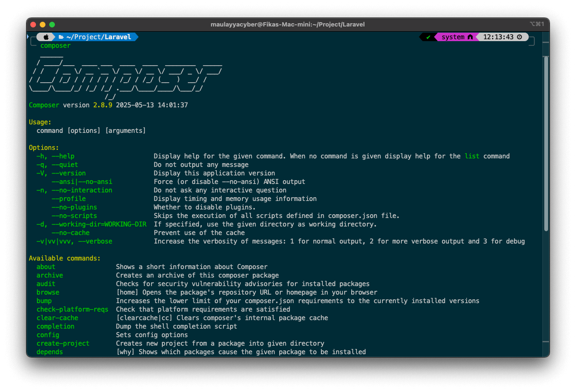Click 'command [options] [arguments]' line
The image size is (576, 392).
[91, 131]
